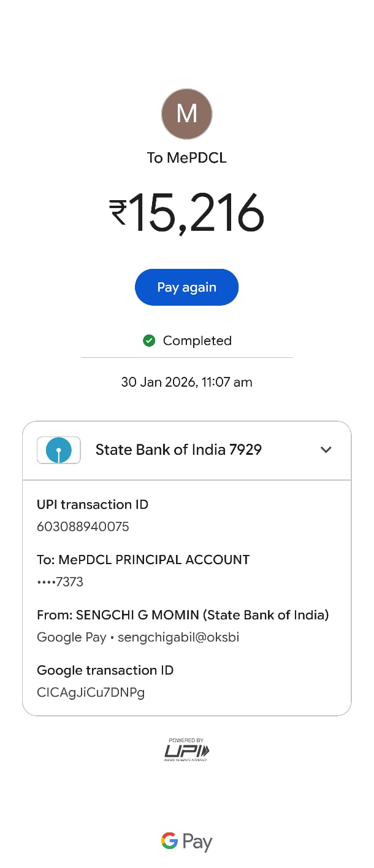Click the Powered by UPI logo
Viewport: 374px width, 868px height.
point(187,750)
